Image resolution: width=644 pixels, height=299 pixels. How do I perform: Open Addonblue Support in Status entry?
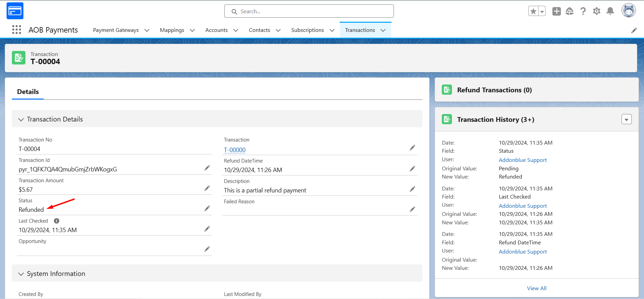pos(523,160)
